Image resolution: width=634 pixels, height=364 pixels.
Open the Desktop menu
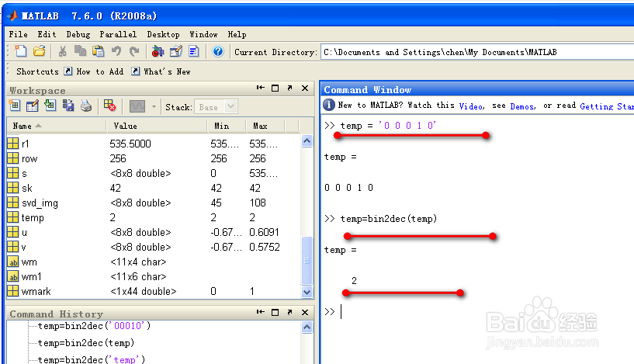click(164, 34)
